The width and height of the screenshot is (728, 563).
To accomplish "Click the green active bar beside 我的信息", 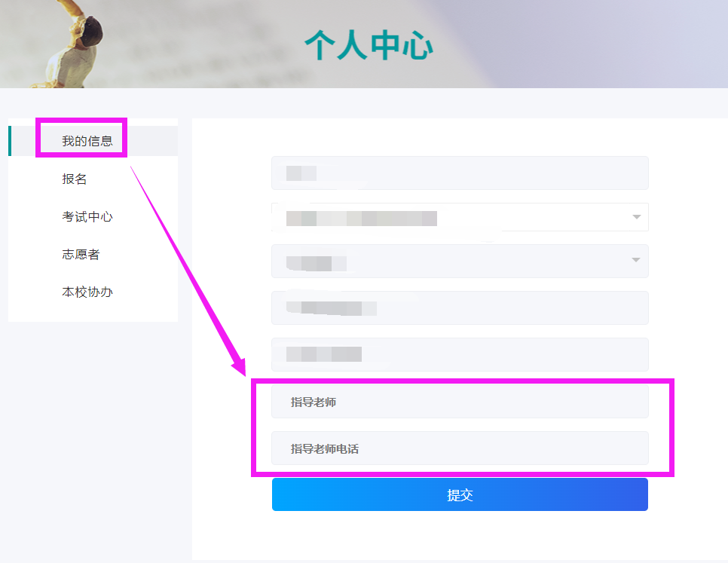I will [10, 141].
